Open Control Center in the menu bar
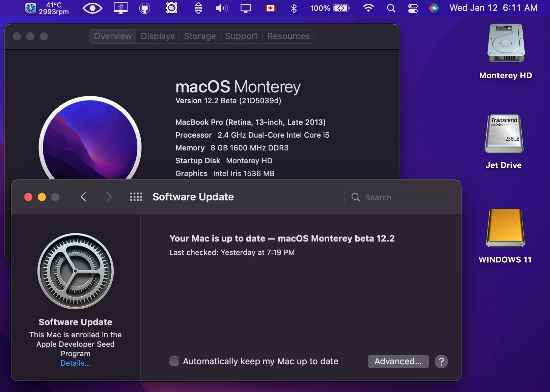The image size is (550, 392). (413, 8)
